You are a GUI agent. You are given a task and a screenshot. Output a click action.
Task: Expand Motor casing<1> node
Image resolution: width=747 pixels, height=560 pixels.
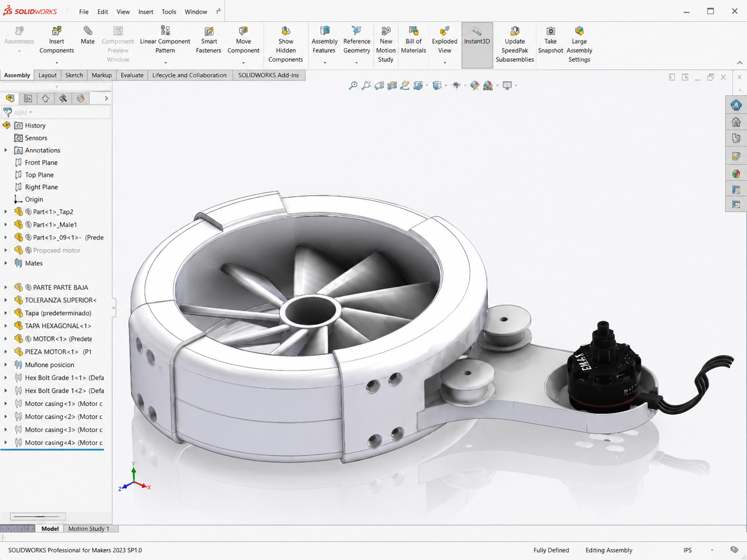(6, 404)
